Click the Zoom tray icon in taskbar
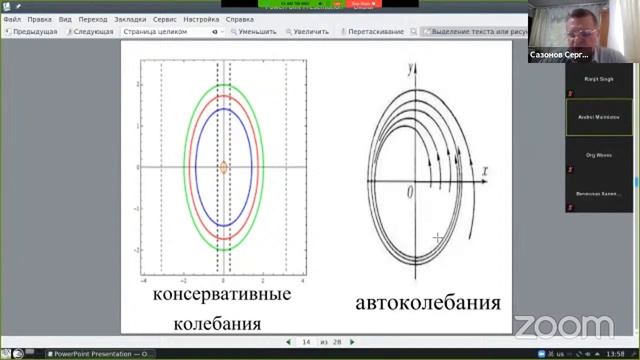Image resolution: width=640 pixels, height=360 pixels. [541, 354]
